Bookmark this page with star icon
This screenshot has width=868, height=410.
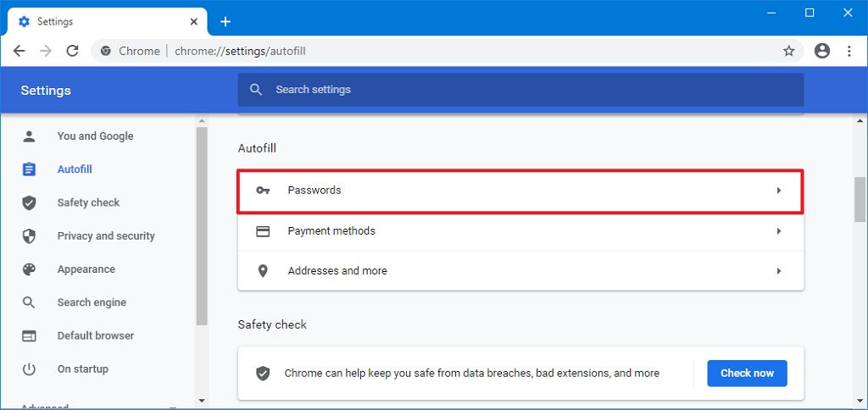788,51
